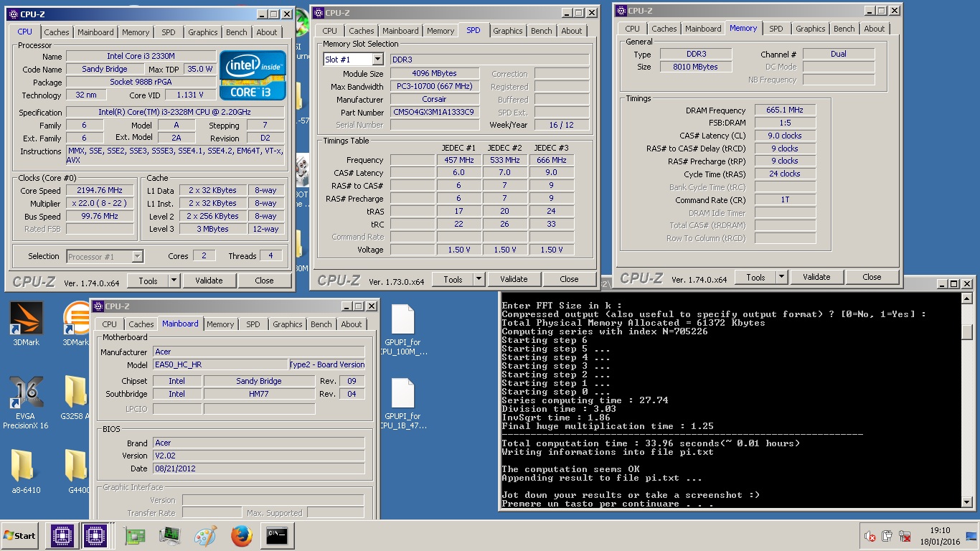The width and height of the screenshot is (980, 551).
Task: Click the Southbridge HM77 field
Action: [x=259, y=394]
